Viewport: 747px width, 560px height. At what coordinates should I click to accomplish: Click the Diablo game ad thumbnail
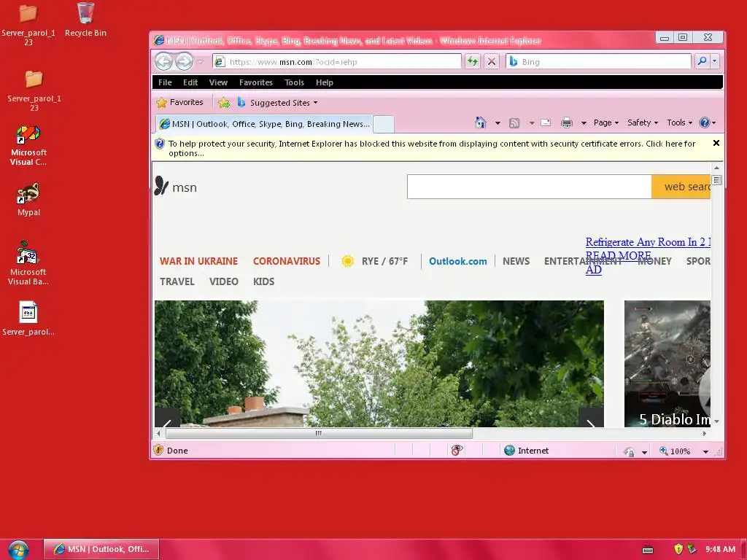[x=667, y=363]
